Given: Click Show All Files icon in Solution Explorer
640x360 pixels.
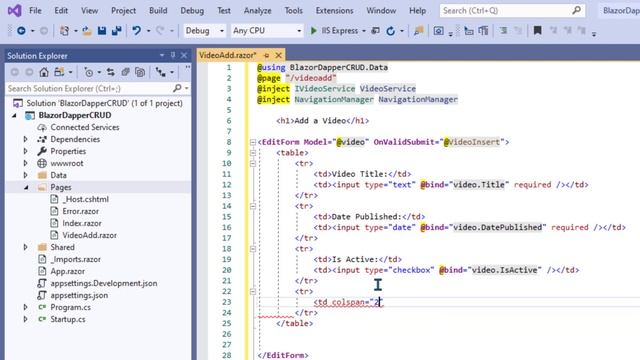Looking at the screenshot, I should tap(140, 72).
